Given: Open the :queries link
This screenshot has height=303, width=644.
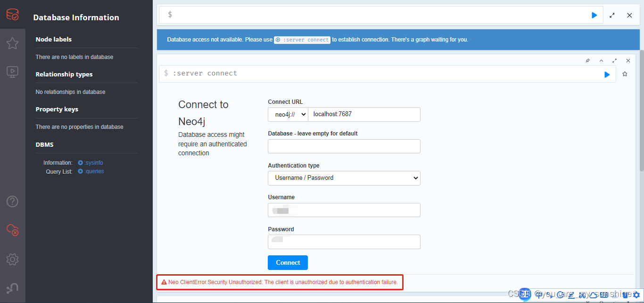Looking at the screenshot, I should pyautogui.click(x=91, y=171).
